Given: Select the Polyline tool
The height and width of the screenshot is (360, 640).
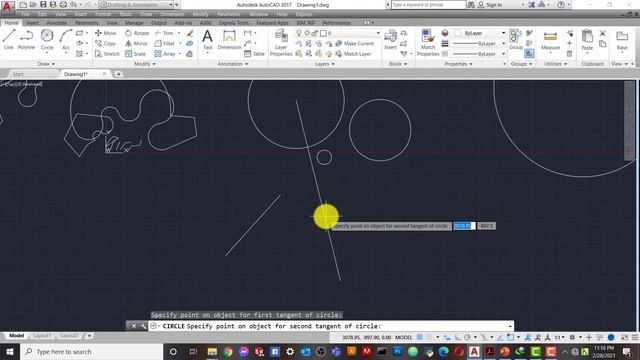Looking at the screenshot, I should pyautogui.click(x=26, y=40).
